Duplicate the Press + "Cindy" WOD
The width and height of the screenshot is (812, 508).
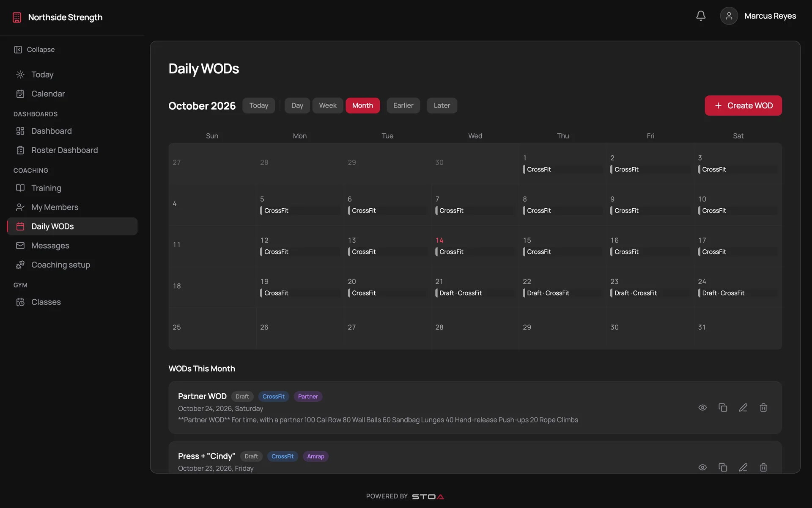(723, 467)
